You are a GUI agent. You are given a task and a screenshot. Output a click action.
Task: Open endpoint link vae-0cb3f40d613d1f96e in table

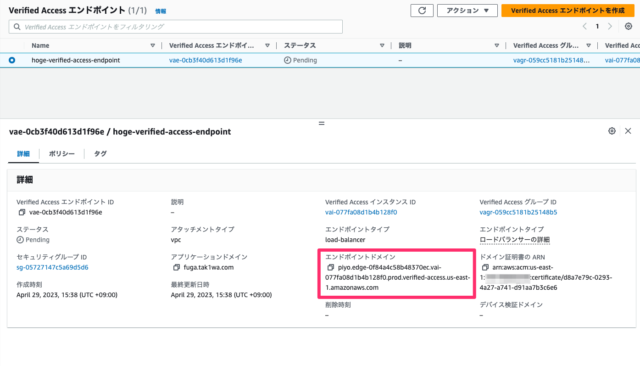pyautogui.click(x=205, y=60)
